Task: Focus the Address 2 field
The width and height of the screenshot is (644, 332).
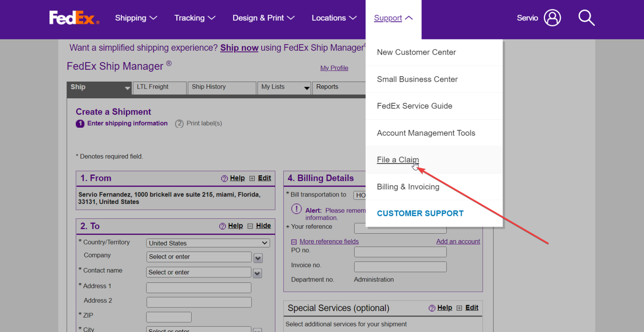Action: (199, 302)
